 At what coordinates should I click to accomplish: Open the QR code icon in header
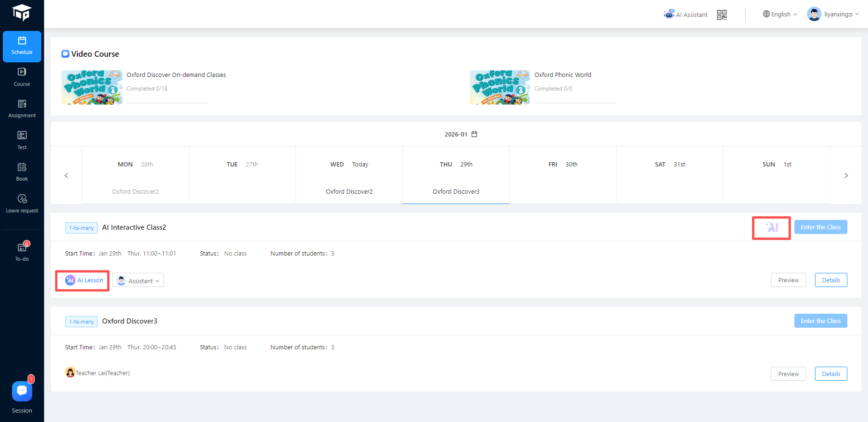tap(722, 15)
